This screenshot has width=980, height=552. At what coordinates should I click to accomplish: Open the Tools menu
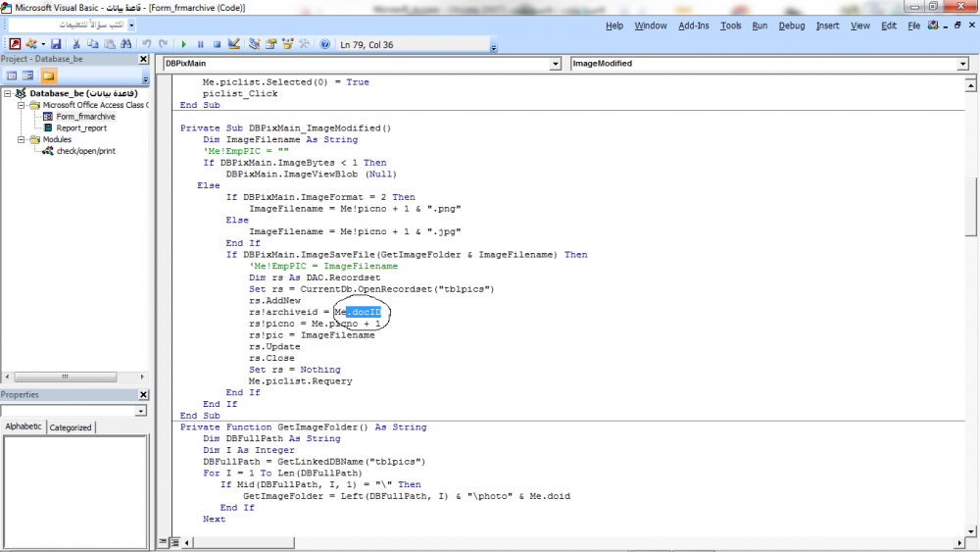731,25
